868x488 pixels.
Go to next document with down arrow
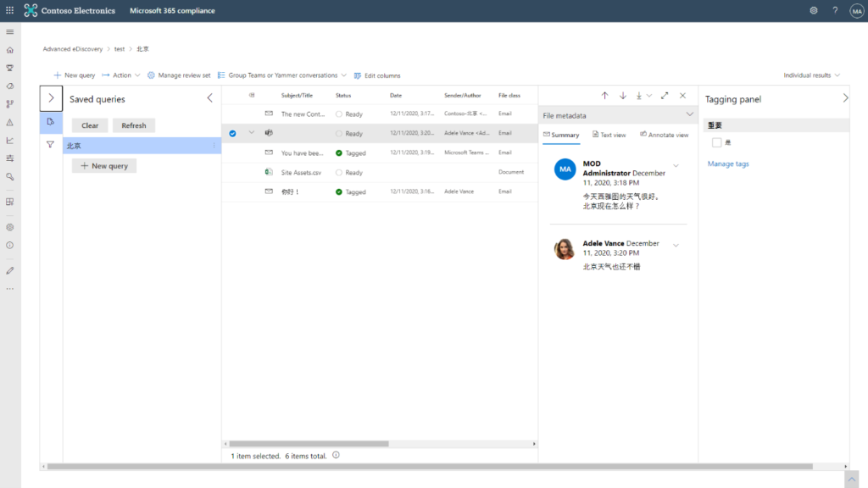pyautogui.click(x=623, y=96)
